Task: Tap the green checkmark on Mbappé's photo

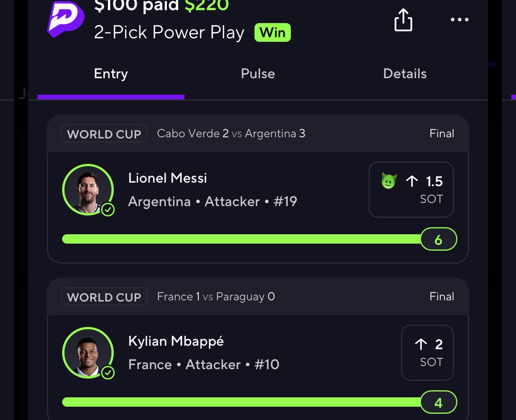Action: tap(108, 373)
